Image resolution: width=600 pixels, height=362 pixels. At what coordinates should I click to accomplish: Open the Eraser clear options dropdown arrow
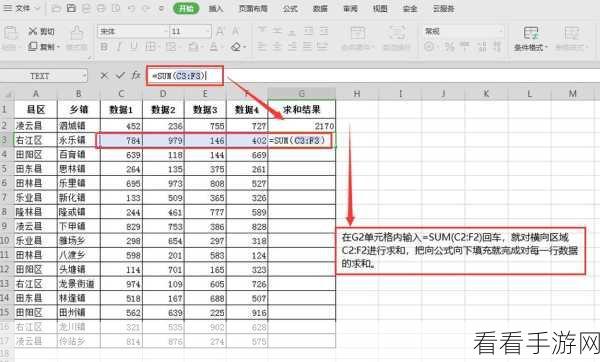coord(244,47)
